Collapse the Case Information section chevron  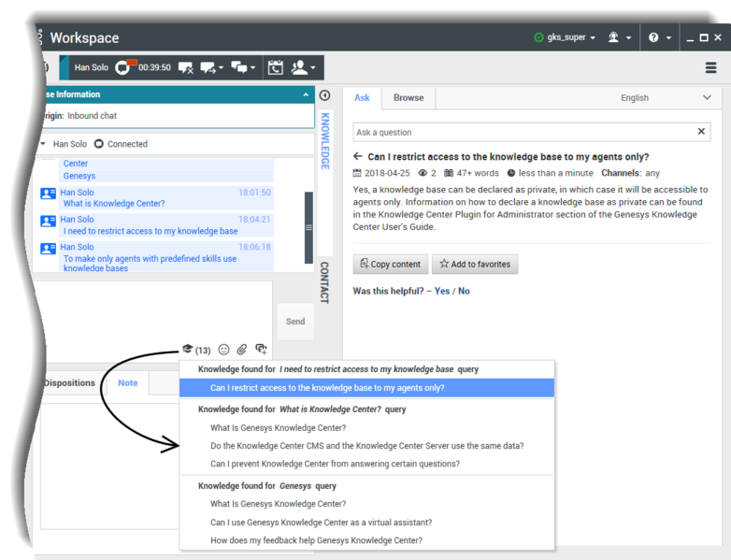306,94
